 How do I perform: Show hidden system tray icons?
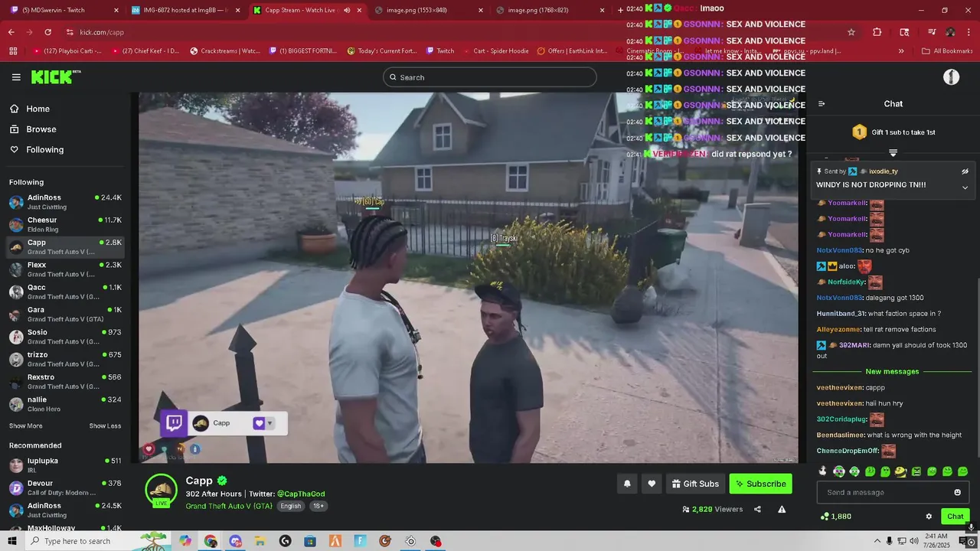coord(877,541)
